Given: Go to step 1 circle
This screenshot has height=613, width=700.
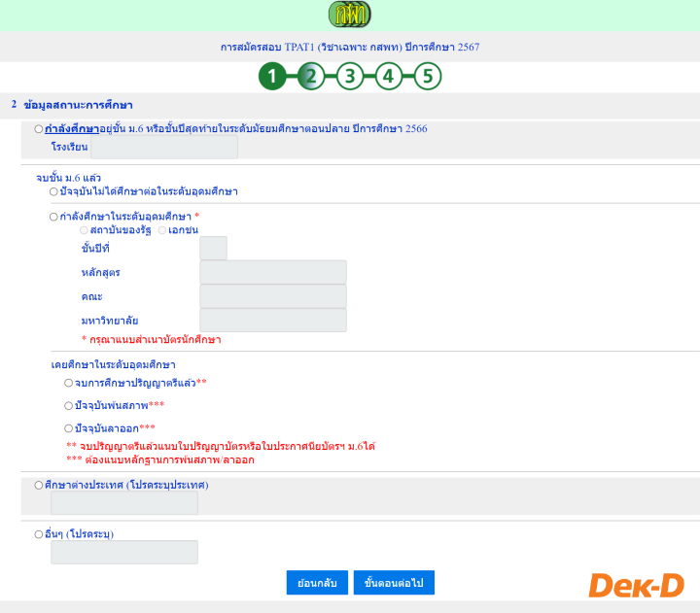Looking at the screenshot, I should point(272,77).
